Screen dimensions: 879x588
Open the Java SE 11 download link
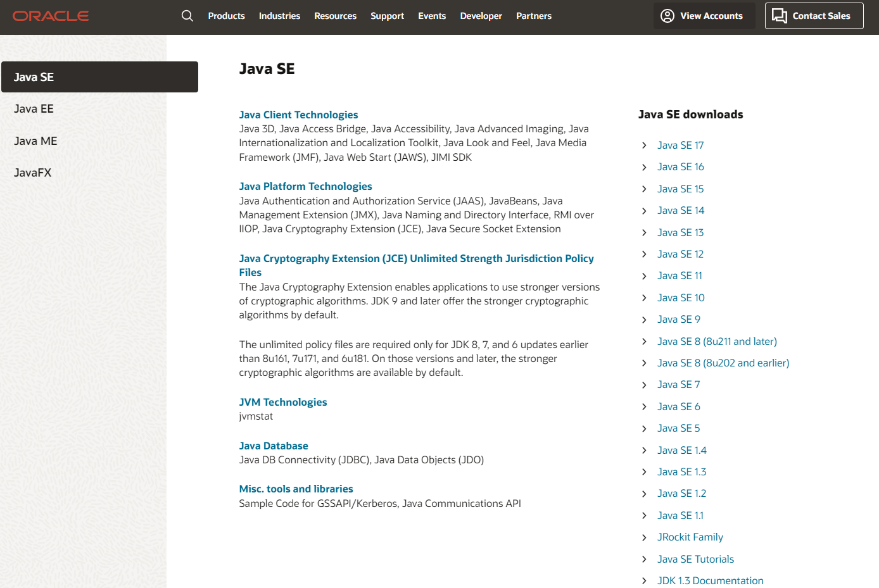click(x=680, y=276)
